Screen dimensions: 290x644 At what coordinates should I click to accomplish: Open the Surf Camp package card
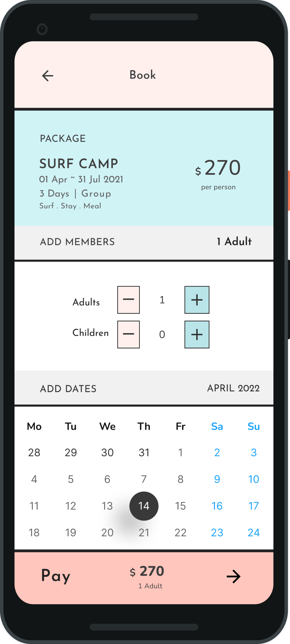click(144, 168)
